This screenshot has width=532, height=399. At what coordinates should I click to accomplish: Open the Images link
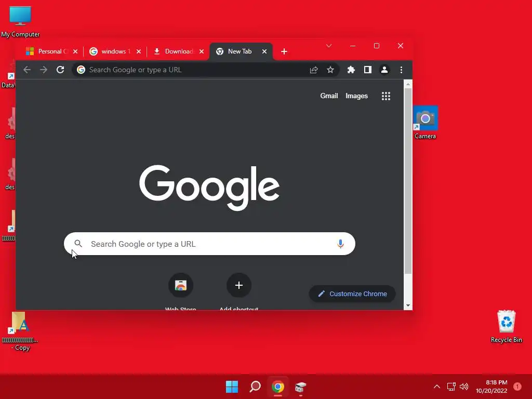[356, 96]
